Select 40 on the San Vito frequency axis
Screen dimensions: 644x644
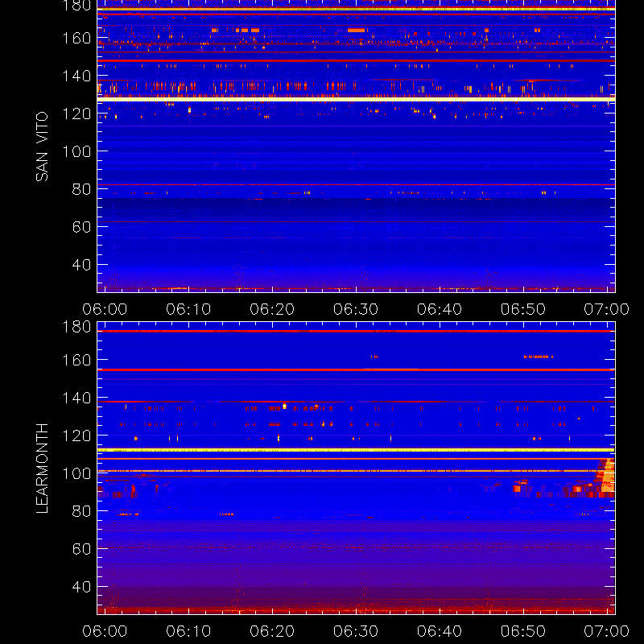tap(81, 265)
